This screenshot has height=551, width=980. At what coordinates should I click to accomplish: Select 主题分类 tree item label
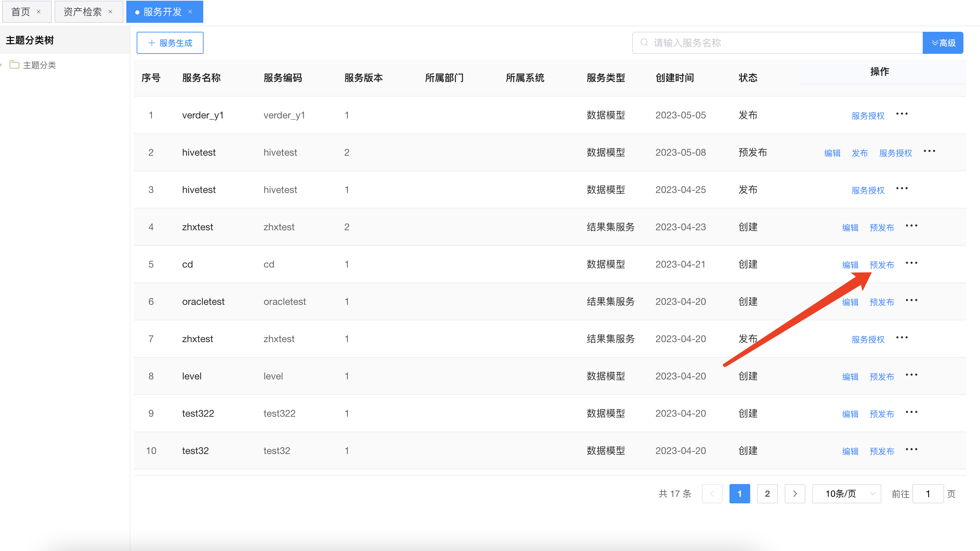pyautogui.click(x=40, y=65)
